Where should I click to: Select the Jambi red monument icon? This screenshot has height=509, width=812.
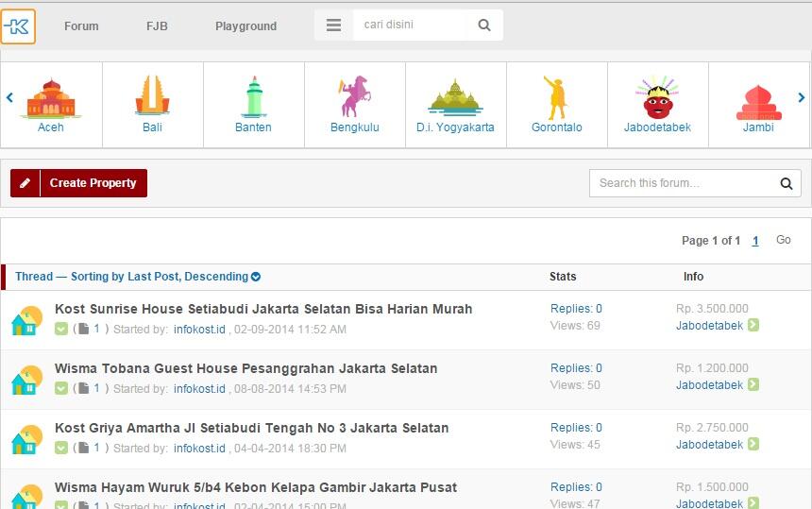coord(759,103)
